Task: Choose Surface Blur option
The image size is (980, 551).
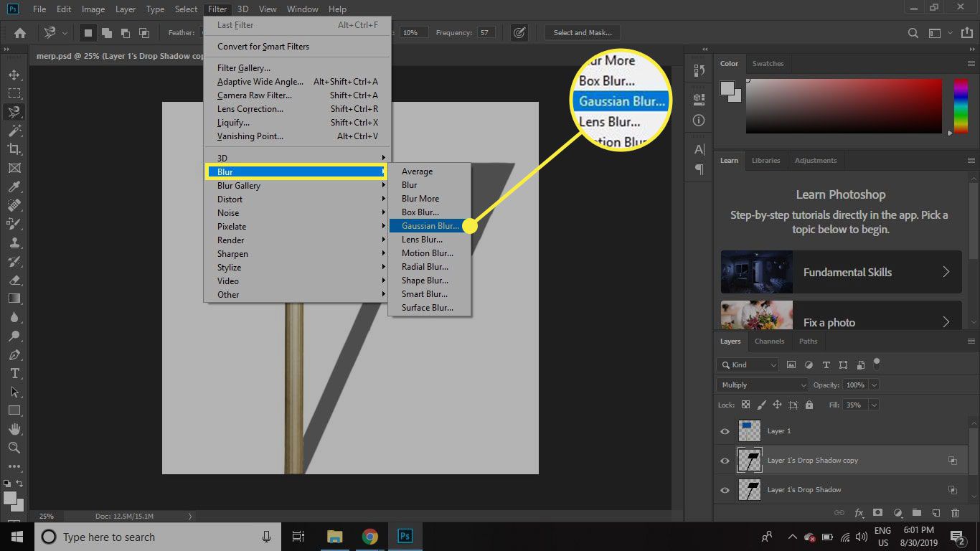Action: 429,308
